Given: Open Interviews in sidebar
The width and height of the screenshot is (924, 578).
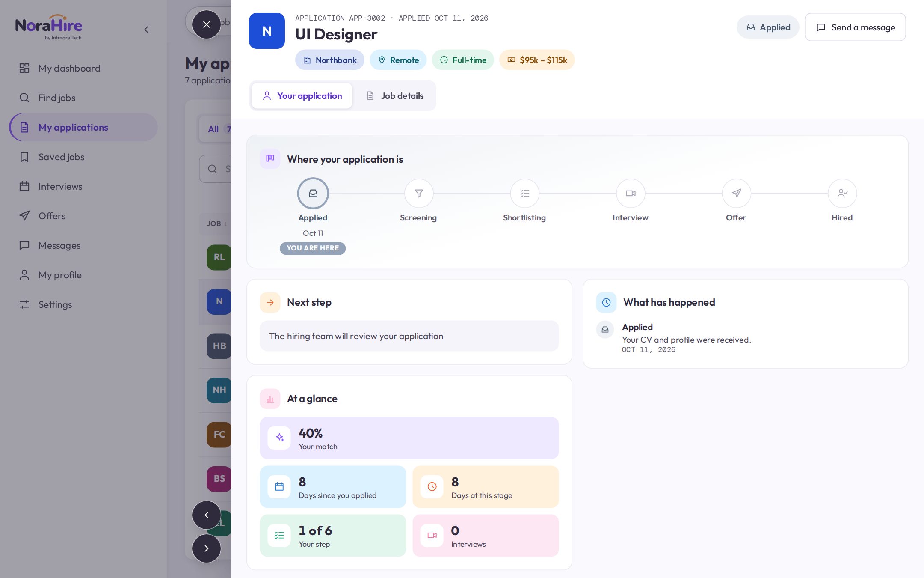Looking at the screenshot, I should (x=83, y=186).
